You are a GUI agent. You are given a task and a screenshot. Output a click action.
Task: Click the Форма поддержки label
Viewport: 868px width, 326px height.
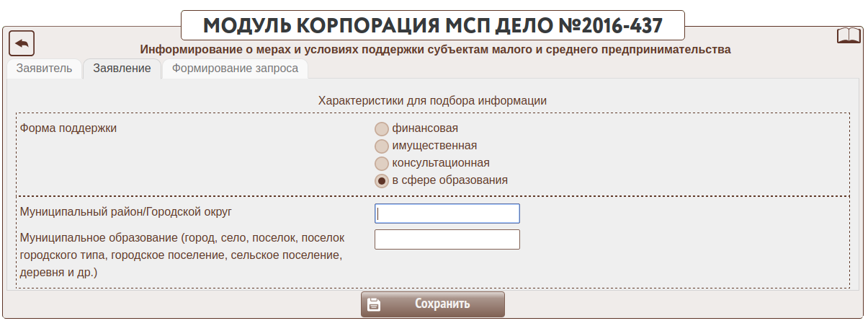click(x=68, y=128)
